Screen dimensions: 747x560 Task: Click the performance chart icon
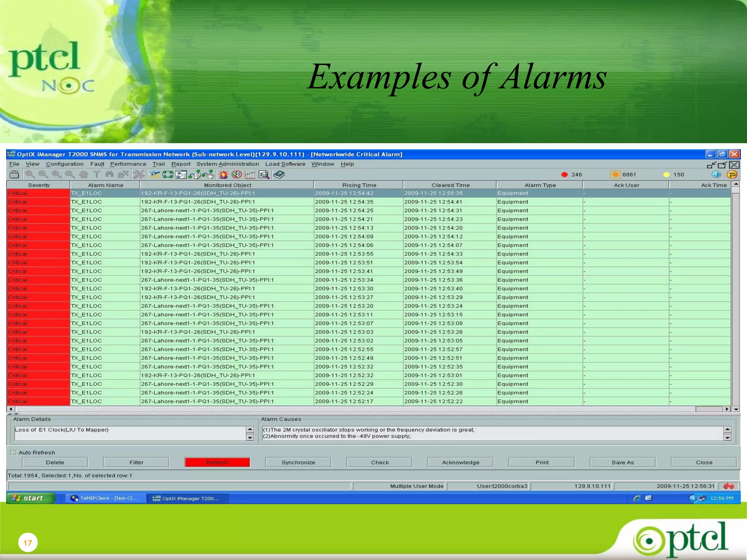click(250, 175)
